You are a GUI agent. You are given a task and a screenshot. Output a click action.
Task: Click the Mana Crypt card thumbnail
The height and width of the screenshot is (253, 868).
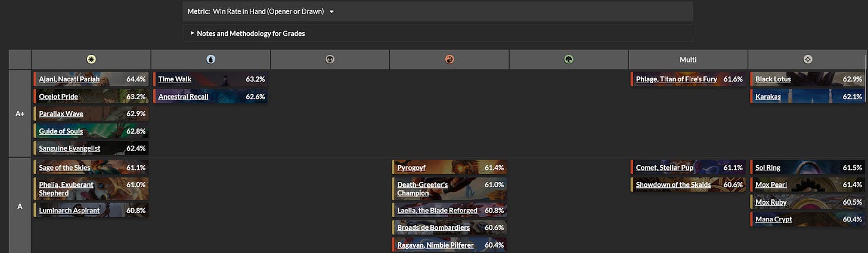click(807, 220)
